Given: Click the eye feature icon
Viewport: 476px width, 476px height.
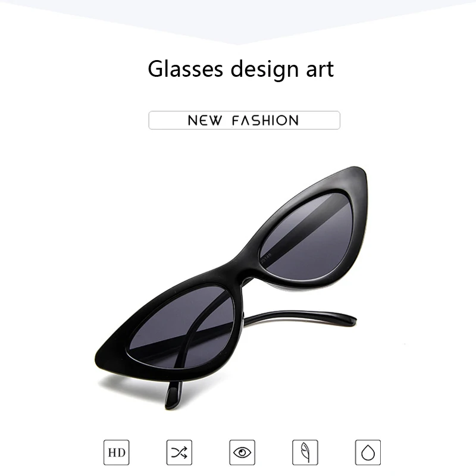Looking at the screenshot, I should pos(242,452).
